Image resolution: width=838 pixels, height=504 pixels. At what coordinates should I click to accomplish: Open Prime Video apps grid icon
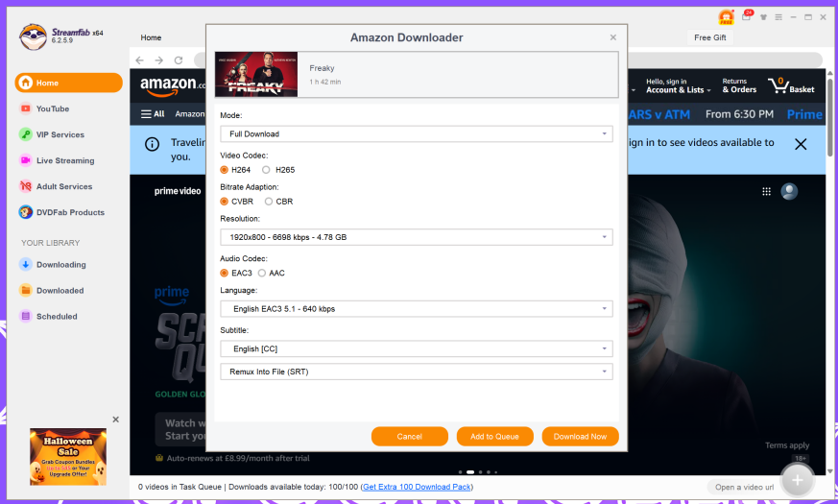pyautogui.click(x=766, y=191)
